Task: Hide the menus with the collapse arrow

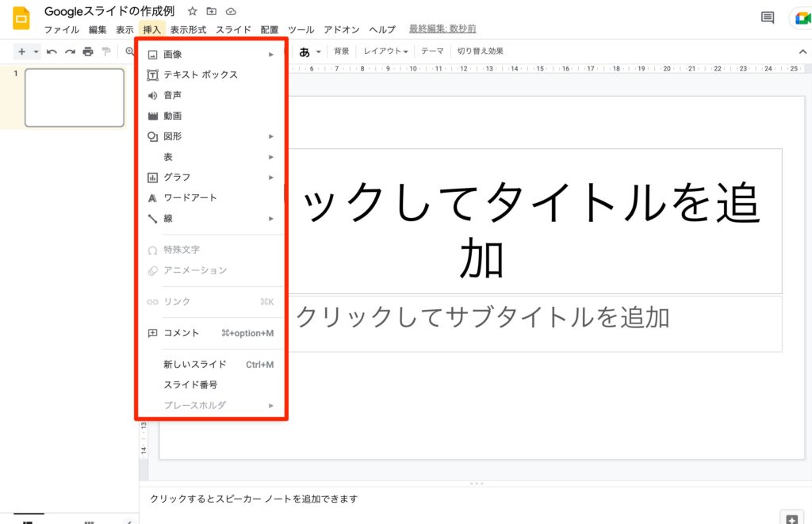Action: [802, 52]
